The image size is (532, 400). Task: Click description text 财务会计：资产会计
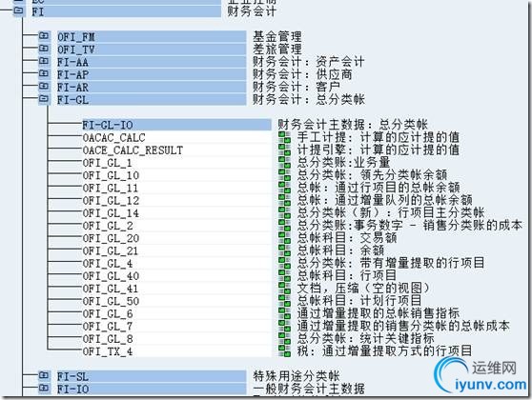(x=308, y=62)
